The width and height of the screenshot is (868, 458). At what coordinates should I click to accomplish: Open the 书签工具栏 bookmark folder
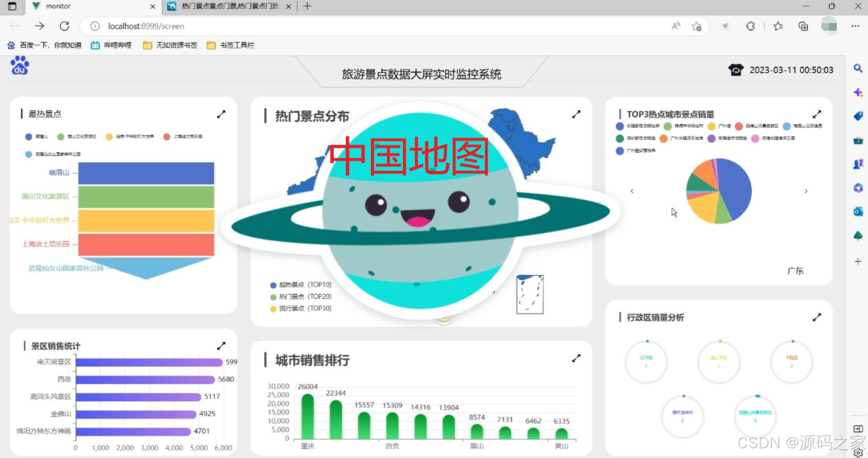(230, 45)
